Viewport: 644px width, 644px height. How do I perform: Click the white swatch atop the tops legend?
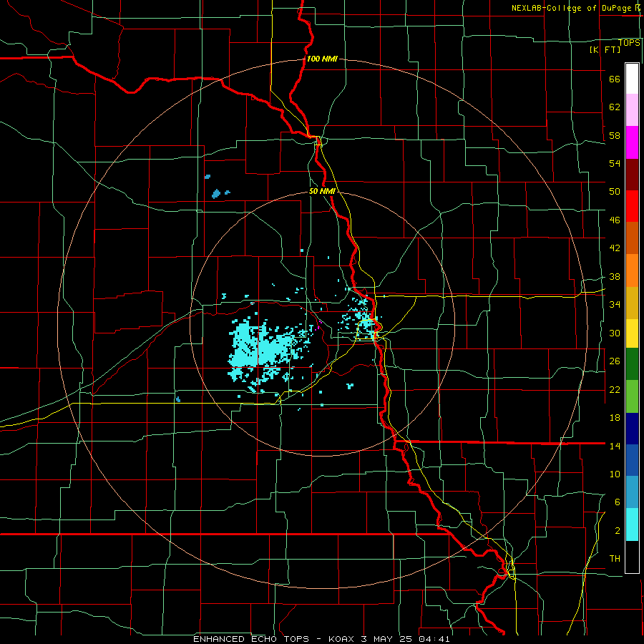(x=632, y=79)
